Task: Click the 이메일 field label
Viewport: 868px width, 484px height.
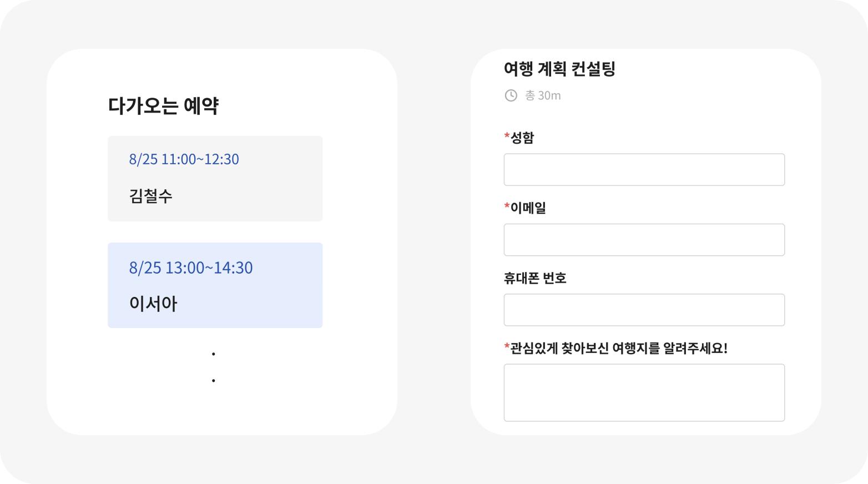Action: 528,208
